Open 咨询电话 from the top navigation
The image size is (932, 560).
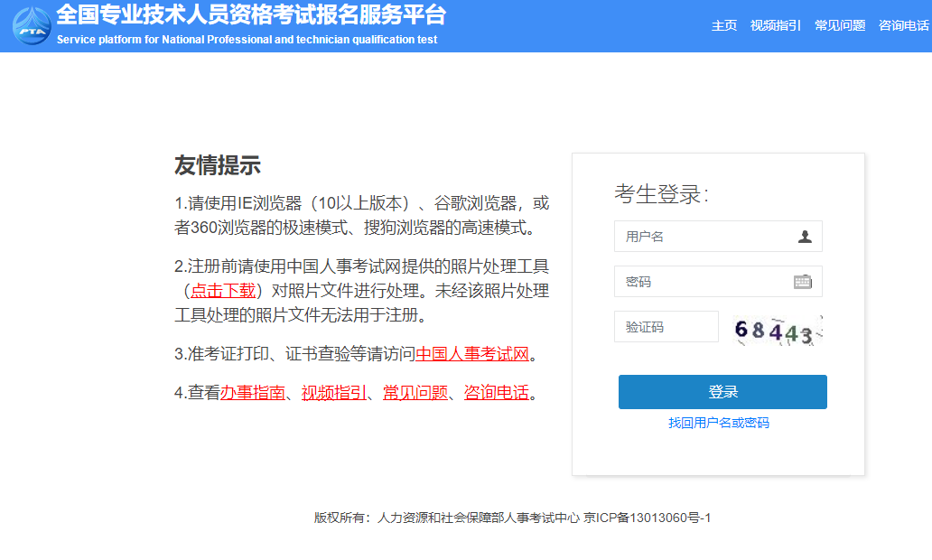point(903,25)
